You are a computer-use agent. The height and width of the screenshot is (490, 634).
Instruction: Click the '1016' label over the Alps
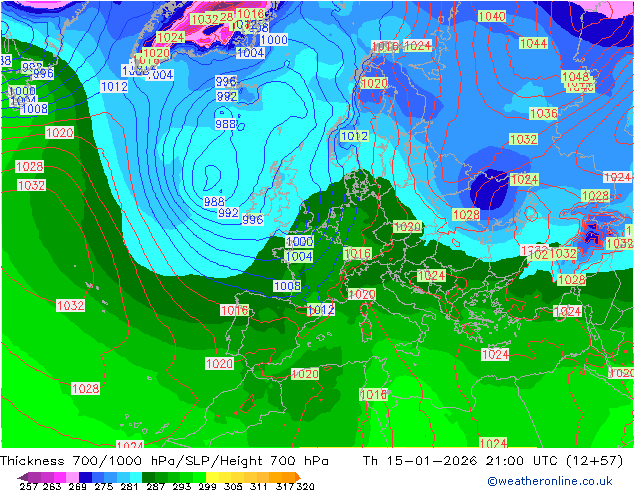(357, 254)
